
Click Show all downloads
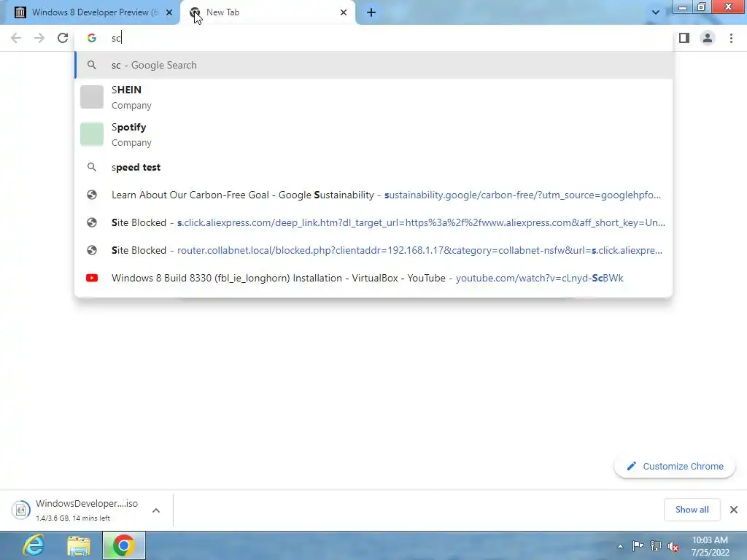(x=692, y=510)
